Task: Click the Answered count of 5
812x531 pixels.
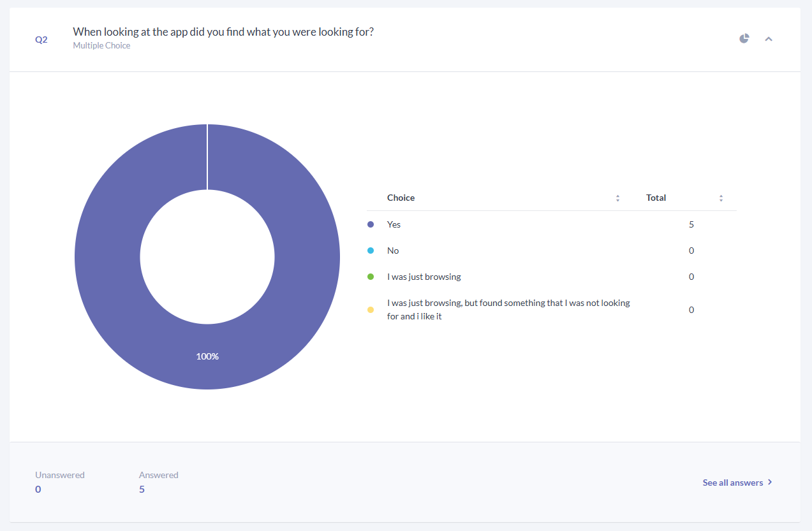Action: pyautogui.click(x=142, y=489)
